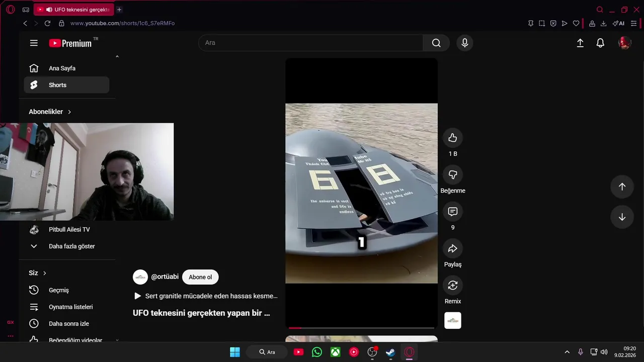Submit search with the magnifier button
Screen dimensions: 644x362
pyautogui.click(x=436, y=43)
